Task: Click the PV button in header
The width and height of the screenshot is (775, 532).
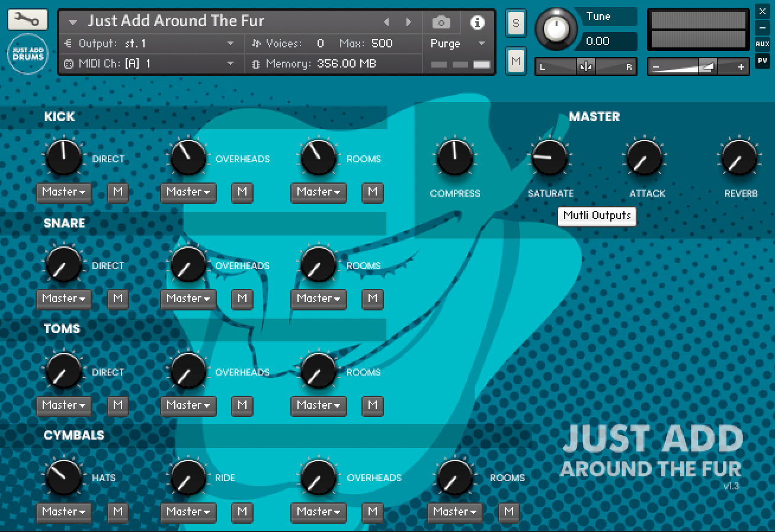Action: coord(762,60)
